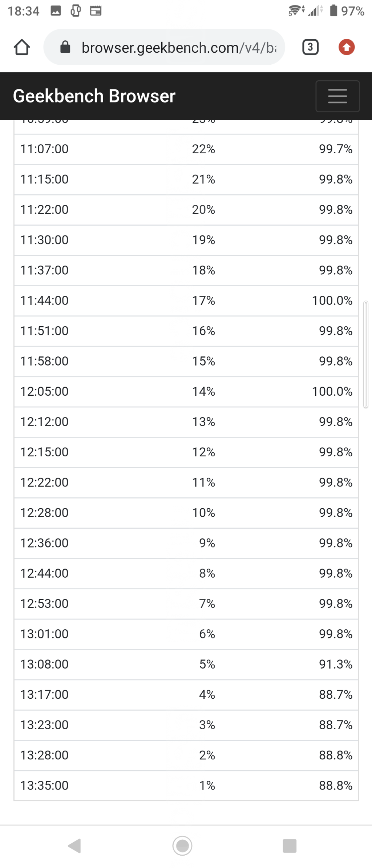Viewport: 372px width, 868px height.
Task: Tap the 13:35:00 row time entry
Action: [x=44, y=786]
